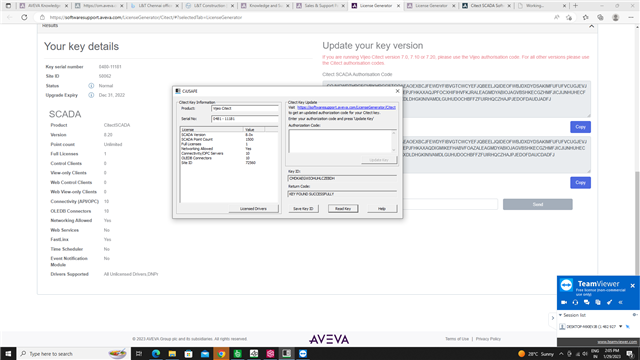Open www.teamviewer.com link in TeamViewer panel
Viewport: 640px width, 360px height.
[617, 342]
